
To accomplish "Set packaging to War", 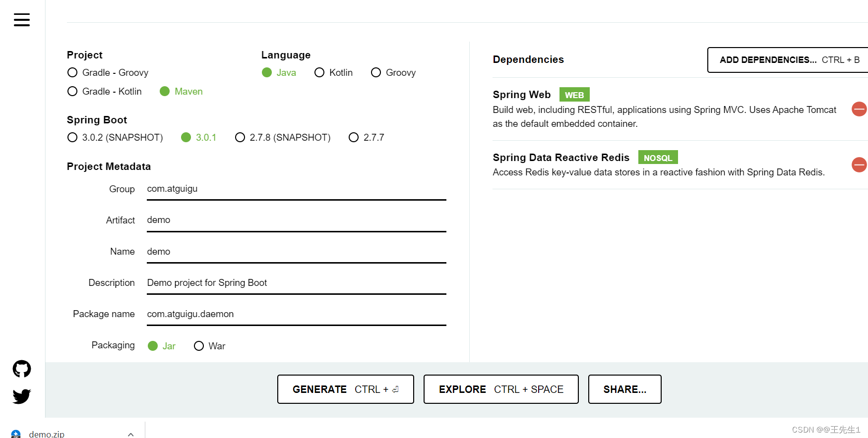I will click(209, 346).
